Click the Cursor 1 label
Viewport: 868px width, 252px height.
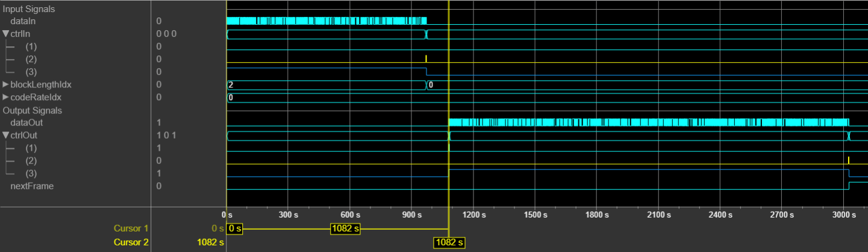coord(131,228)
